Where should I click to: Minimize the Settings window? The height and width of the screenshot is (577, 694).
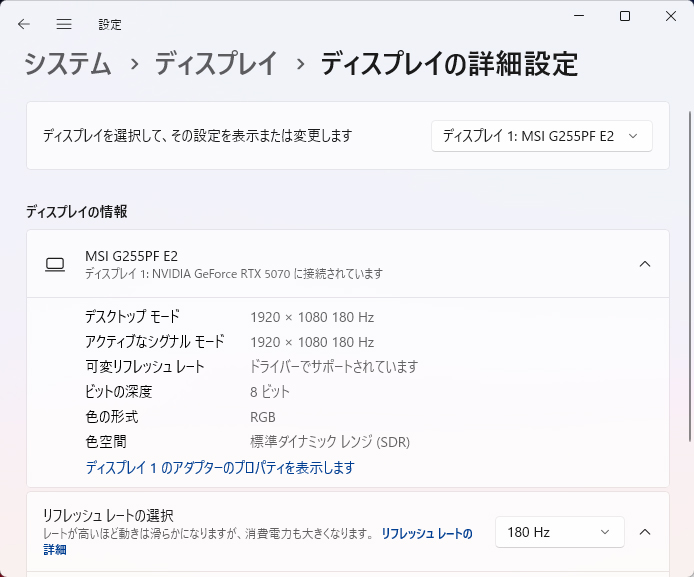(x=579, y=16)
